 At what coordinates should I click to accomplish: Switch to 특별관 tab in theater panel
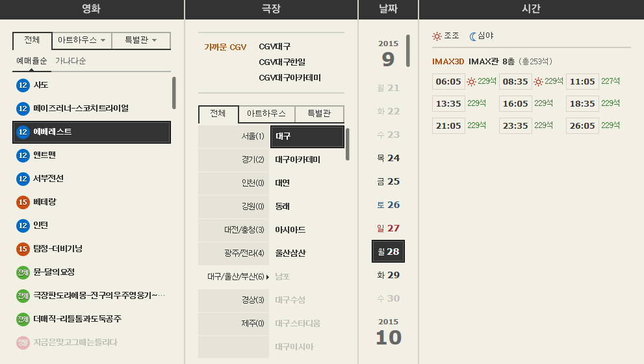[x=319, y=114]
